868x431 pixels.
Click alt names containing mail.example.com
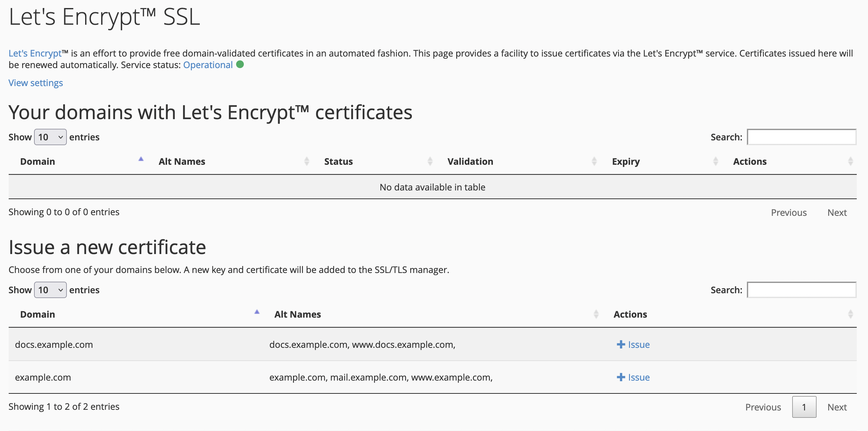tap(381, 377)
